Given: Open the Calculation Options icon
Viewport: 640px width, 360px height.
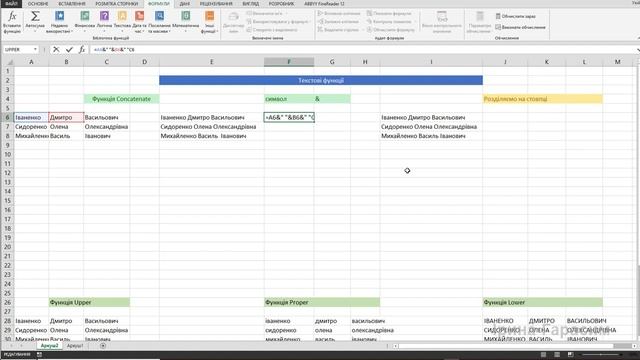Looking at the screenshot, I should click(480, 17).
